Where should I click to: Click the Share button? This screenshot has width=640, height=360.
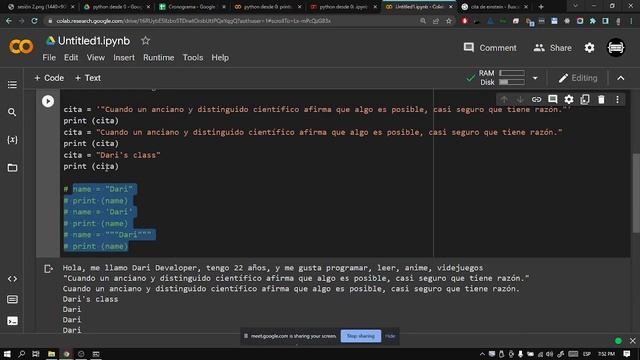pyautogui.click(x=552, y=48)
